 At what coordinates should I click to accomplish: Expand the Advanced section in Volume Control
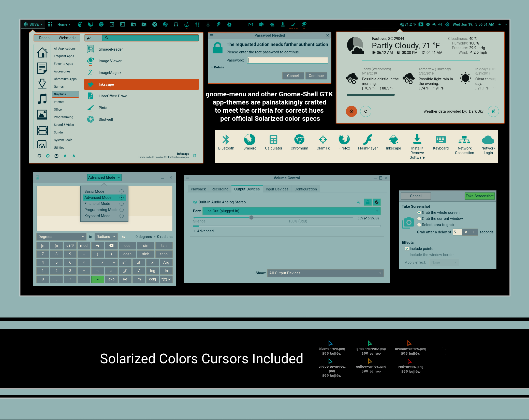(x=204, y=231)
